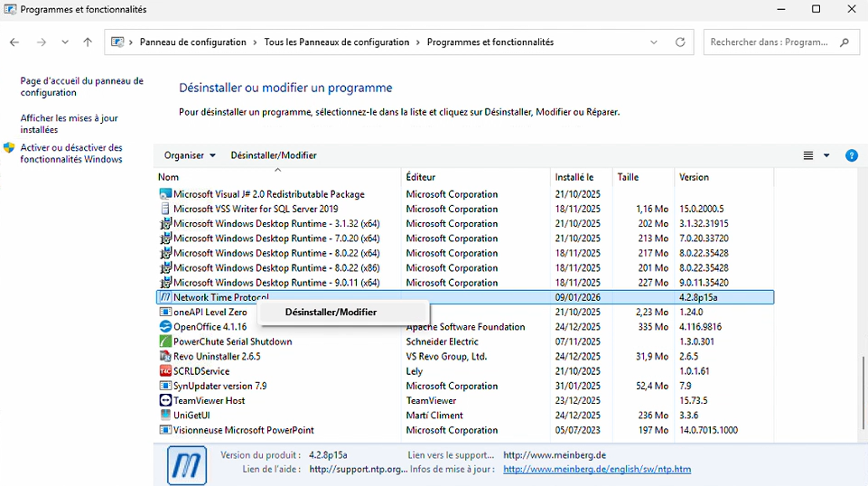This screenshot has height=486, width=868.
Task: Open Activer ou désactiver des fonctionnalités Windows
Action: coord(71,154)
